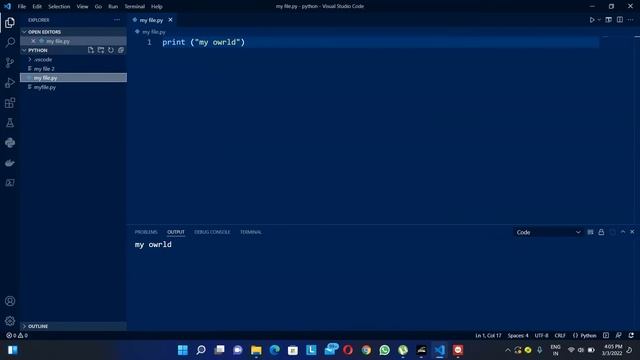Screen dimensions: 640x360
Task: Close the bottom output panel
Action: [x=632, y=232]
